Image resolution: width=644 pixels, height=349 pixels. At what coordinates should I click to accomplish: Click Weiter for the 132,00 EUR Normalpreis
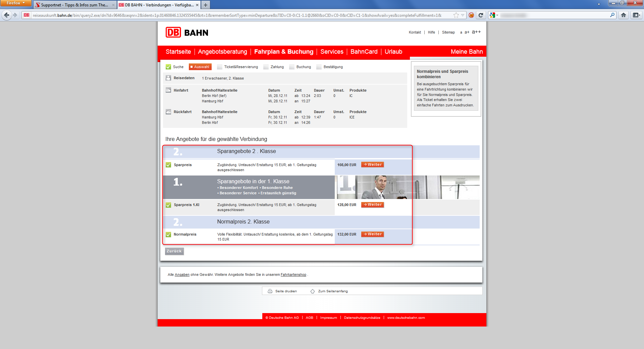[x=372, y=234]
